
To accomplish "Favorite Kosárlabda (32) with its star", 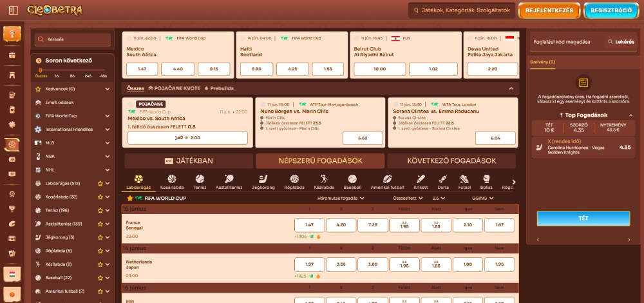I will 100,197.
